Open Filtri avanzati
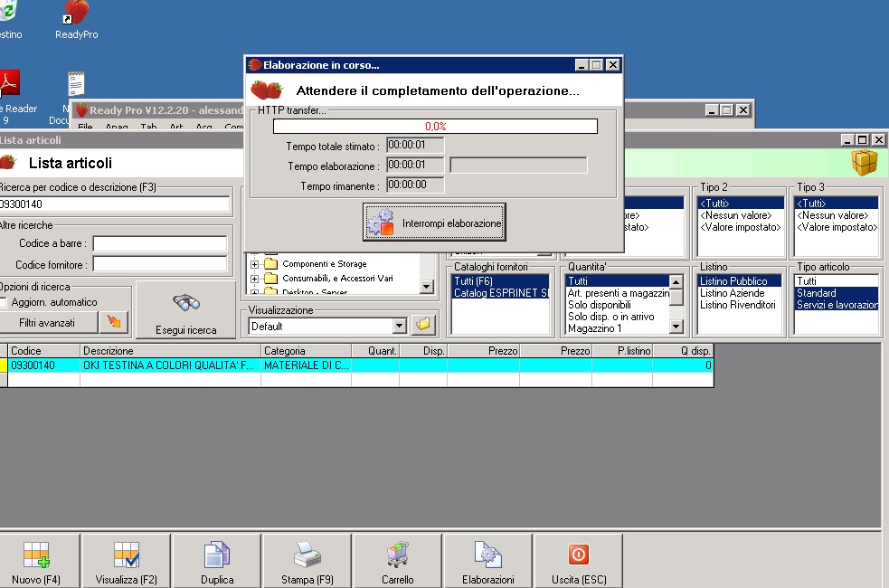This screenshot has height=588, width=889. click(x=48, y=322)
